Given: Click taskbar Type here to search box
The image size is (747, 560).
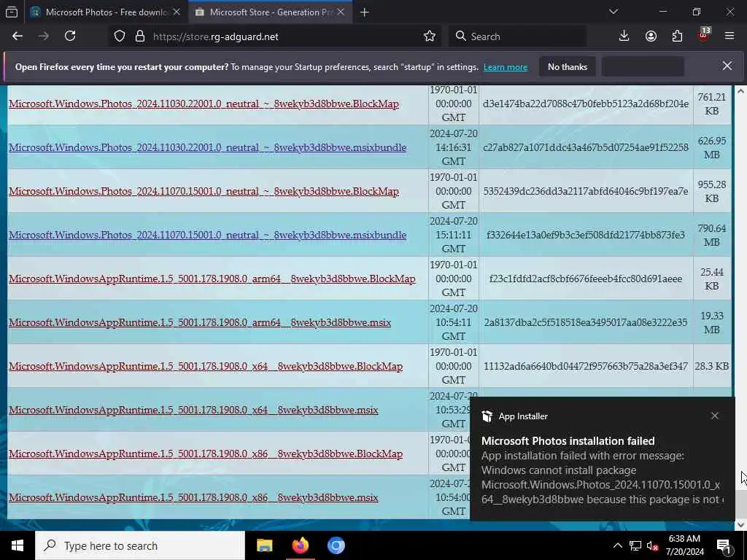Looking at the screenshot, I should click(140, 545).
